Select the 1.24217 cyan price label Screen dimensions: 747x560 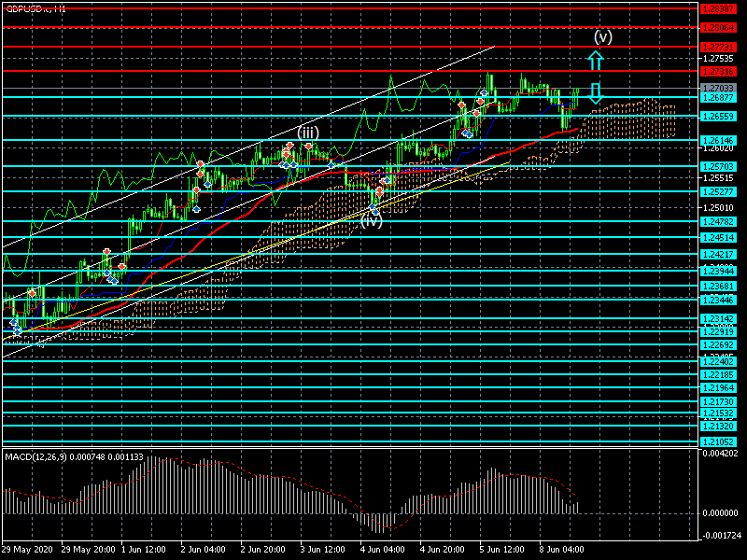pyautogui.click(x=718, y=254)
